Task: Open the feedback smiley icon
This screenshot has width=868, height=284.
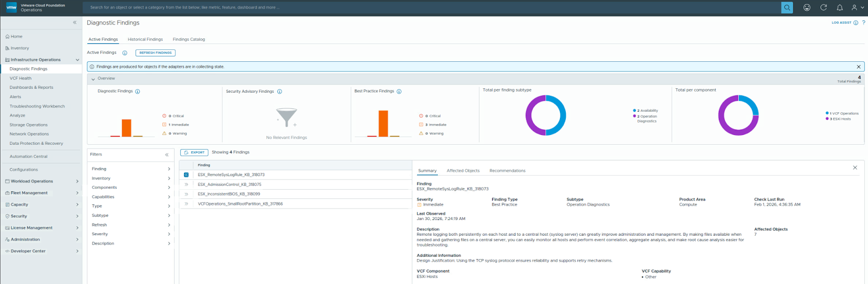Action: pyautogui.click(x=807, y=8)
